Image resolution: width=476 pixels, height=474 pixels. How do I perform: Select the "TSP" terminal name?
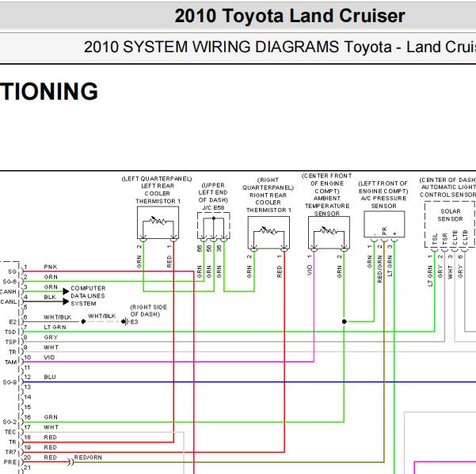pos(11,342)
